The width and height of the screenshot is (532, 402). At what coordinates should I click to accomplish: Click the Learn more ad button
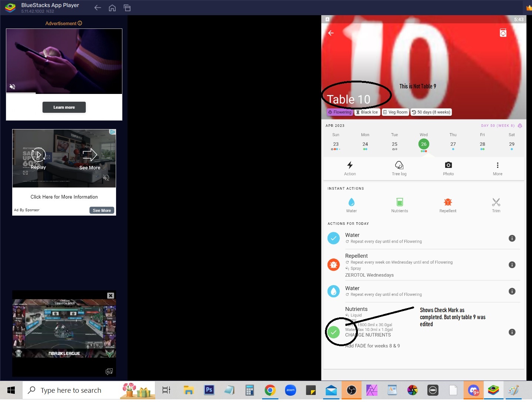pos(64,107)
